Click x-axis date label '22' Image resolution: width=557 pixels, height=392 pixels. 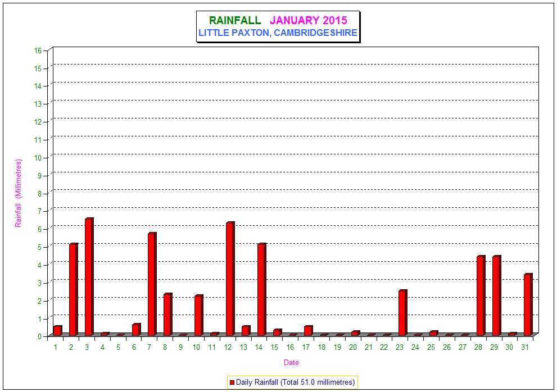coord(384,348)
